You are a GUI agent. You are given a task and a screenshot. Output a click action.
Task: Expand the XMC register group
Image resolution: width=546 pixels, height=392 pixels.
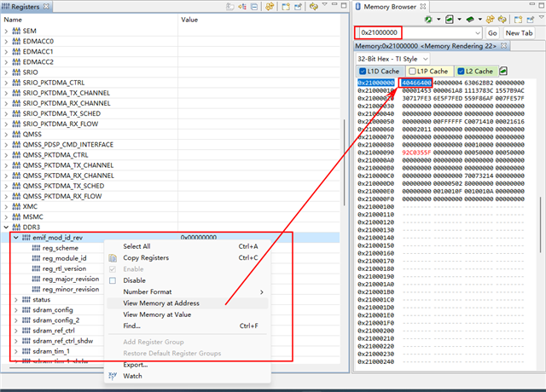pos(6,206)
